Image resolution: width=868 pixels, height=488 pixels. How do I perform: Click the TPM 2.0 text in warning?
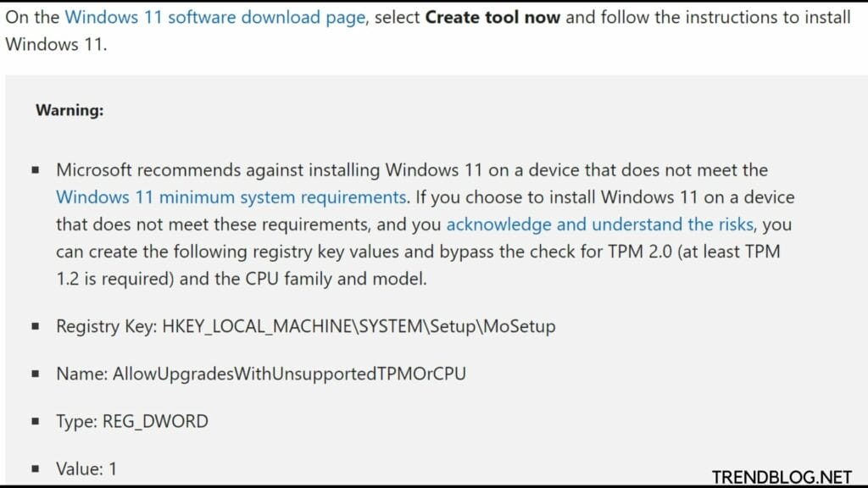point(640,252)
